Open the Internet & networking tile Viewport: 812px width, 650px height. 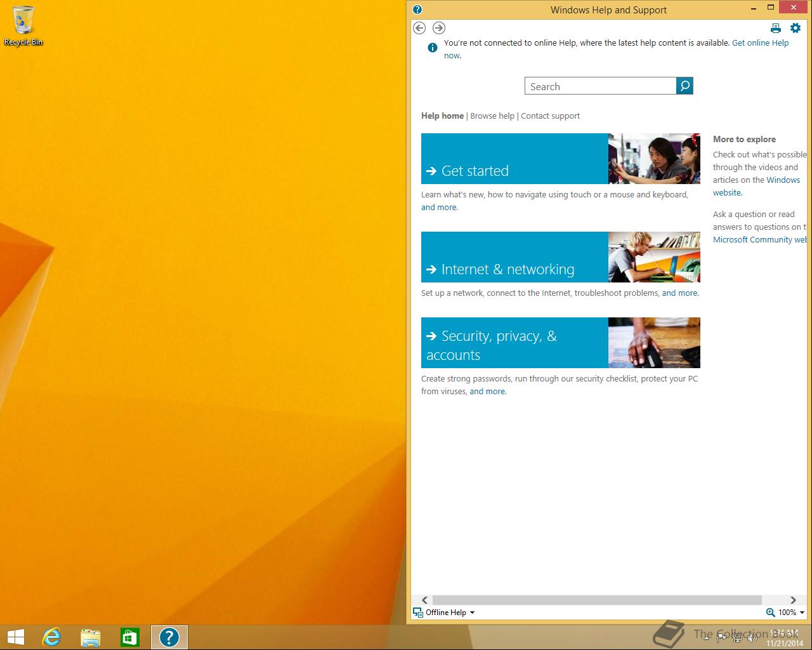pyautogui.click(x=514, y=257)
